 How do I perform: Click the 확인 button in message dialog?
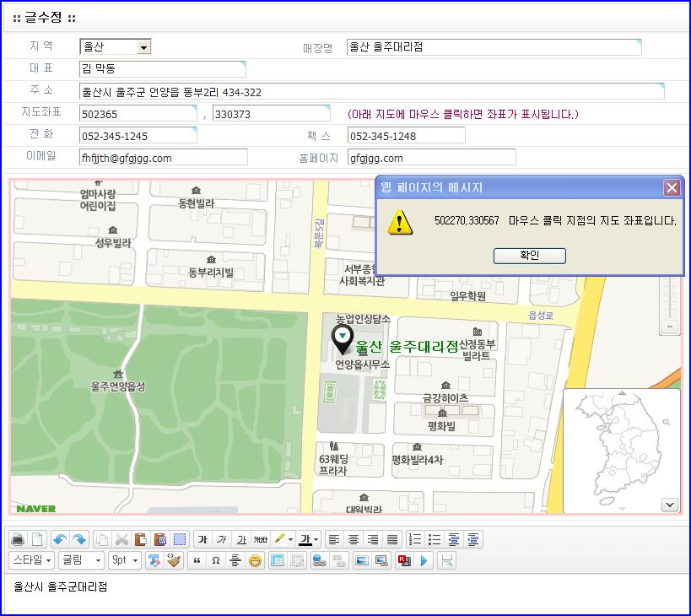coord(529,255)
